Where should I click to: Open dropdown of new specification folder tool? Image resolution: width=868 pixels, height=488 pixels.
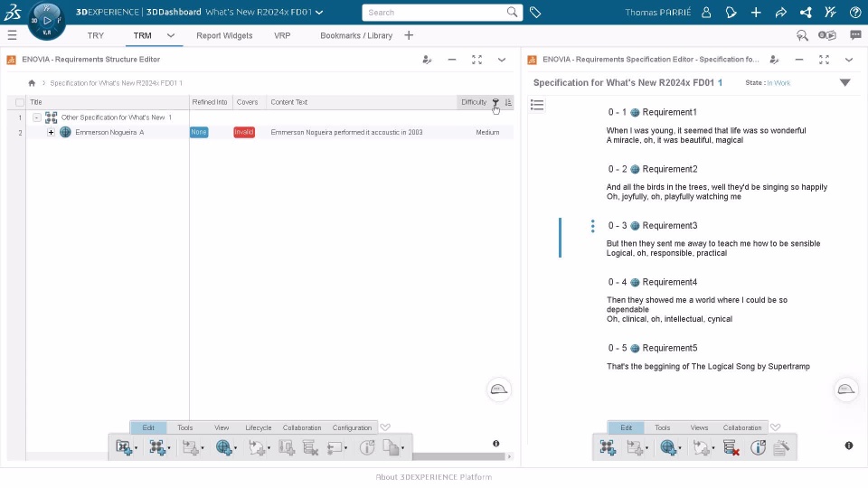(137, 448)
